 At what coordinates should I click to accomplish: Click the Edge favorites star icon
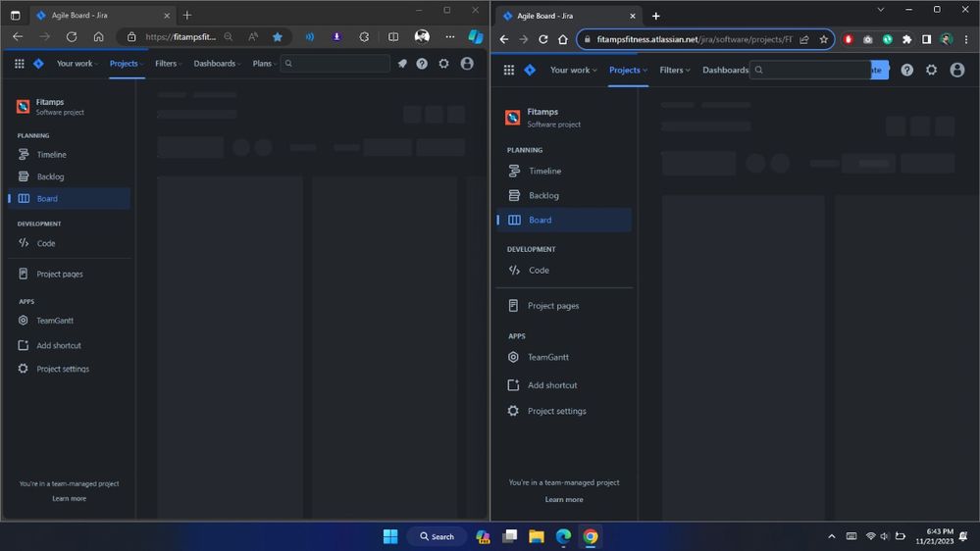coord(278,37)
